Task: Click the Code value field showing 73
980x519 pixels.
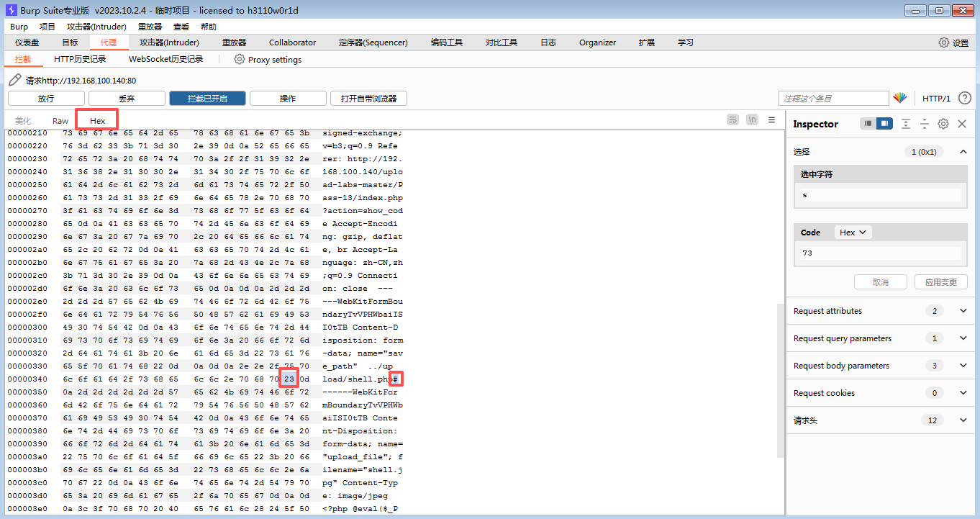Action: [880, 253]
